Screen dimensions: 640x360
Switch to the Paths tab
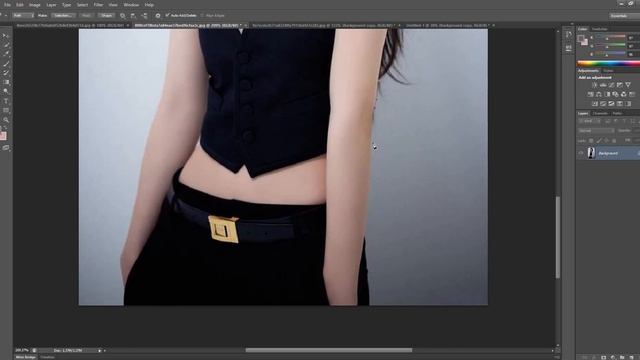click(x=617, y=113)
